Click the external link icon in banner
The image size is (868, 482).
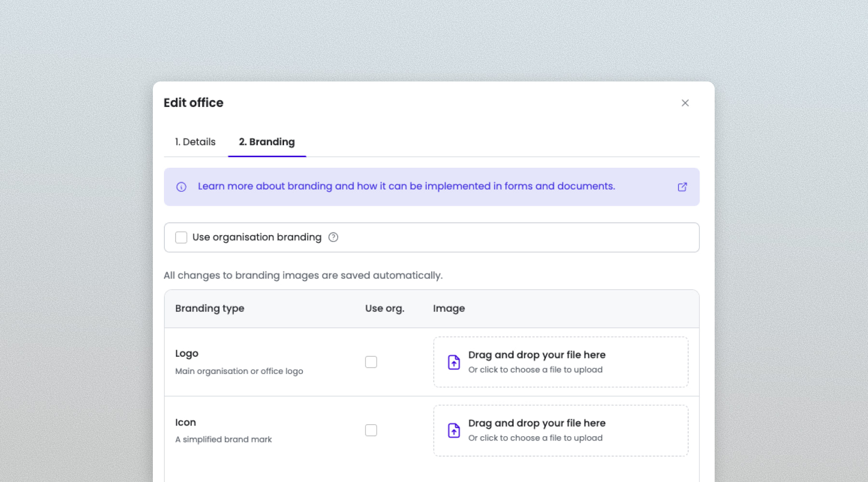pyautogui.click(x=682, y=187)
